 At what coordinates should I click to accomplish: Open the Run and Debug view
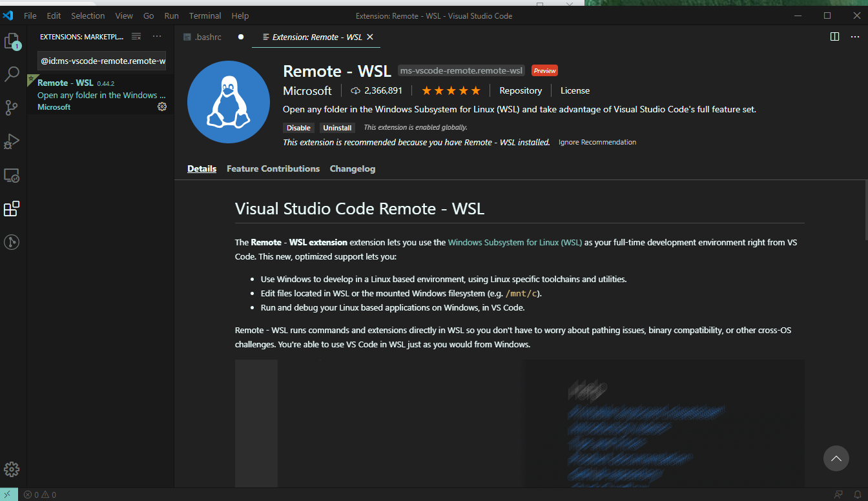pos(12,141)
